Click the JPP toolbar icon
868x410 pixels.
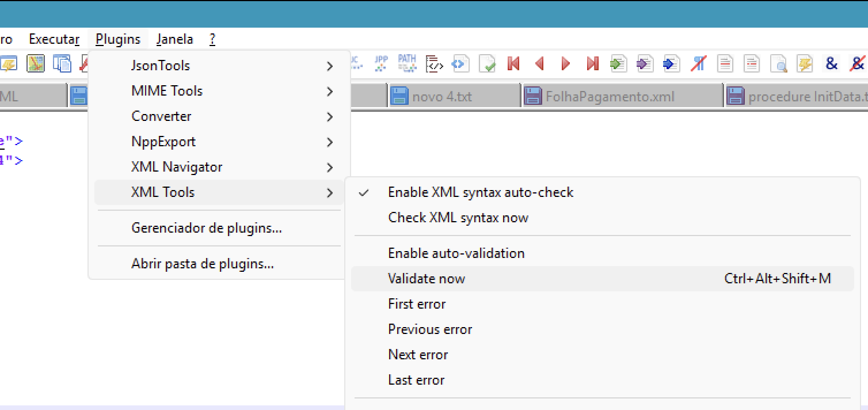381,63
